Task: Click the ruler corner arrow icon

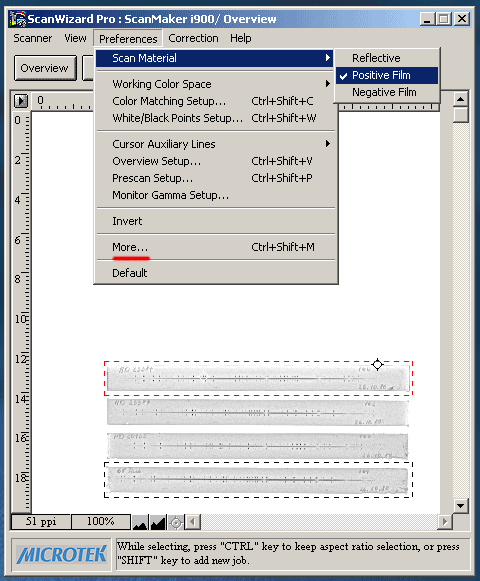Action: [21, 101]
